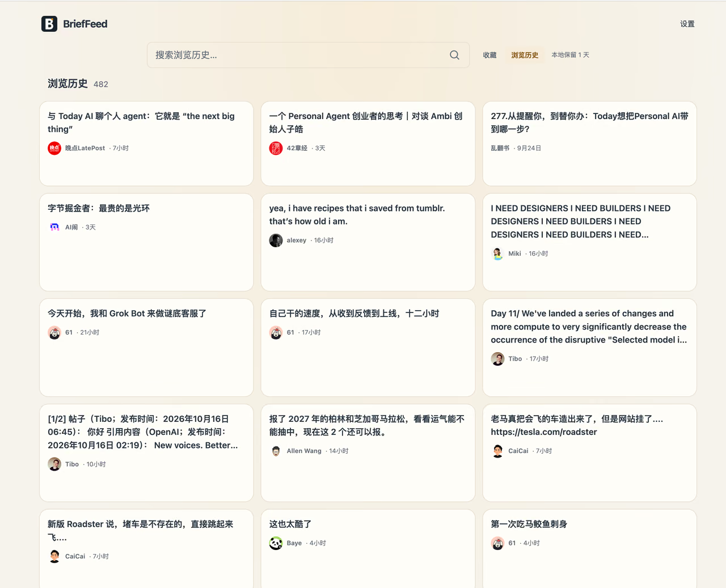
Task: Click the 61 avatar on the 自己干的速度 card
Action: click(x=276, y=332)
